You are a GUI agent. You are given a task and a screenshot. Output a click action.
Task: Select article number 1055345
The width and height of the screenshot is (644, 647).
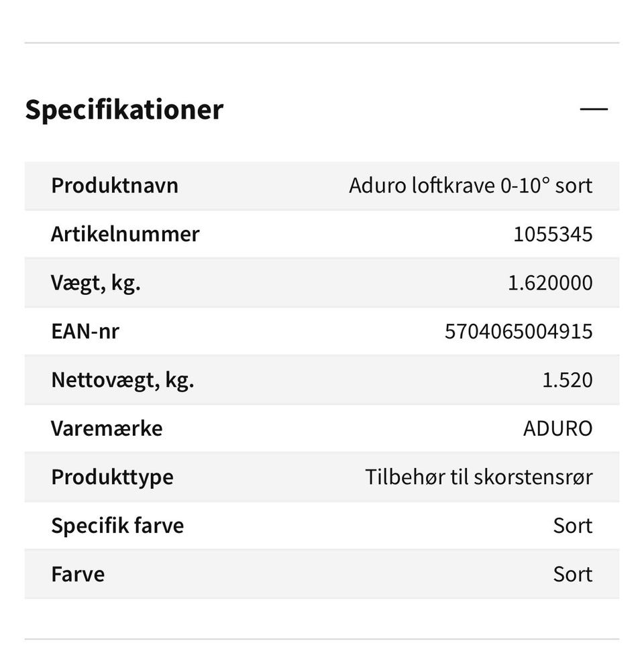553,234
